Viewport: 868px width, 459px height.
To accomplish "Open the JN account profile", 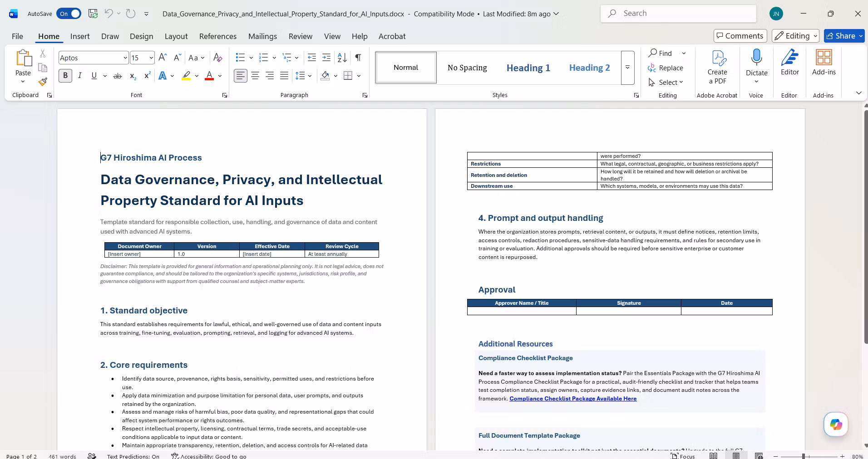I will pos(776,14).
